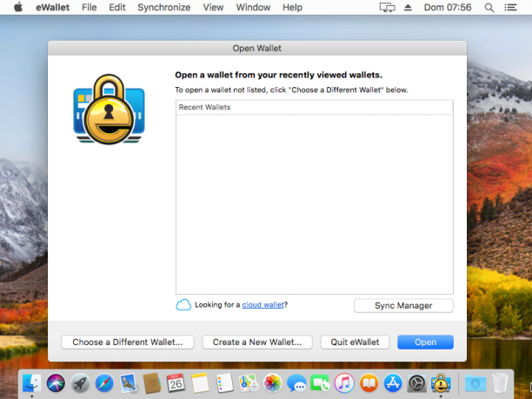Click Choose a Different Wallet button

click(x=128, y=342)
